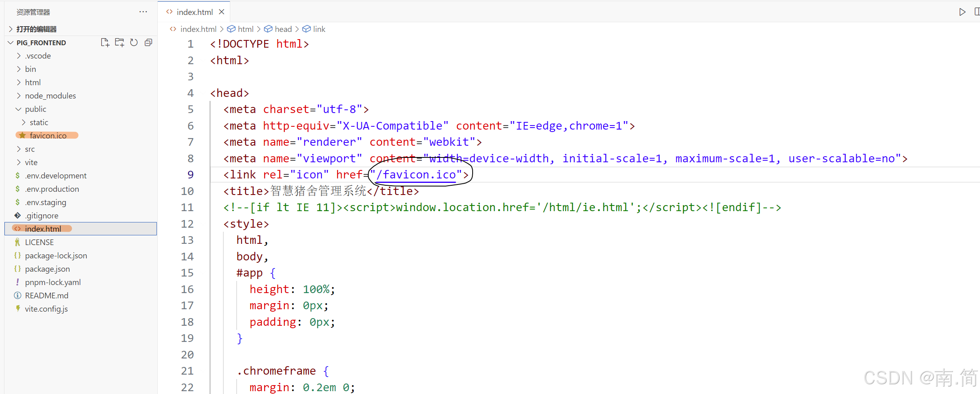
Task: Expand the .vscode folder
Action: (x=81, y=56)
